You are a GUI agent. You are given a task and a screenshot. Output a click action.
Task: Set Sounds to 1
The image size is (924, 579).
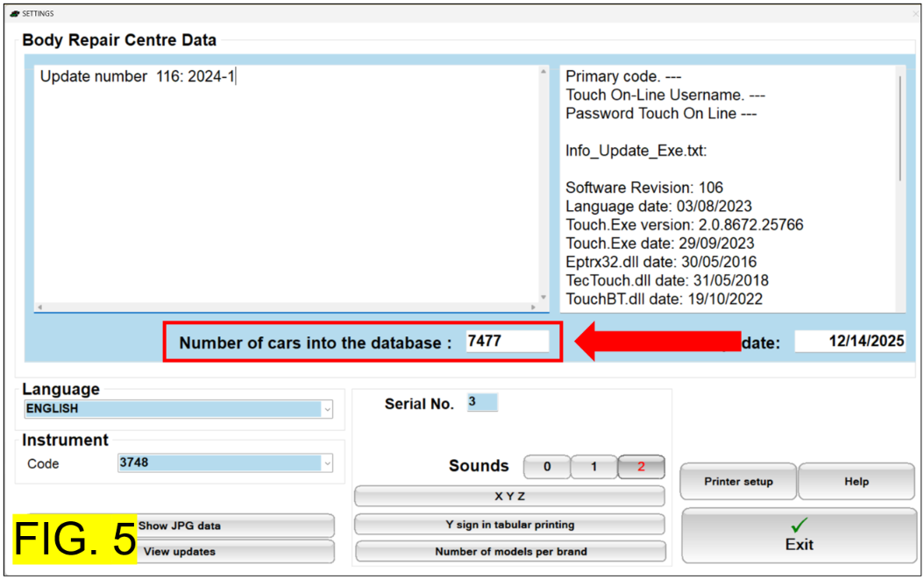click(594, 467)
